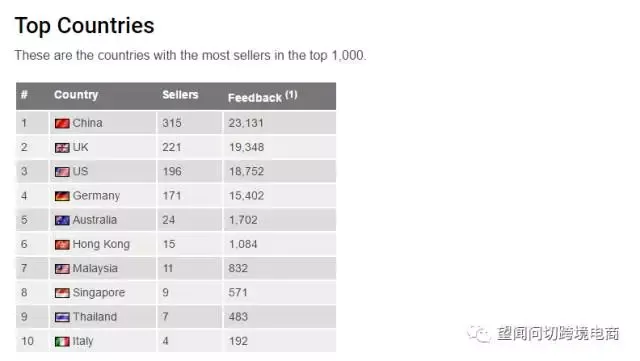Click the Italy flag icon

pyautogui.click(x=62, y=341)
